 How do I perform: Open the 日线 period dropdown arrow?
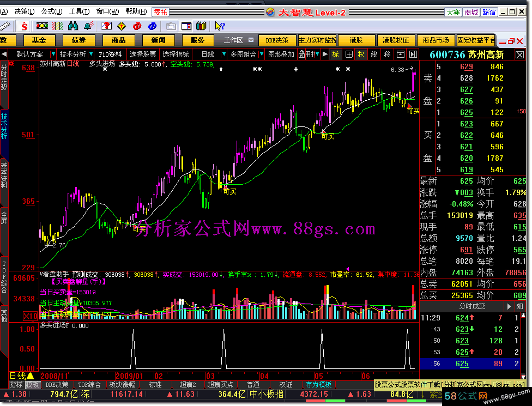click(223, 54)
